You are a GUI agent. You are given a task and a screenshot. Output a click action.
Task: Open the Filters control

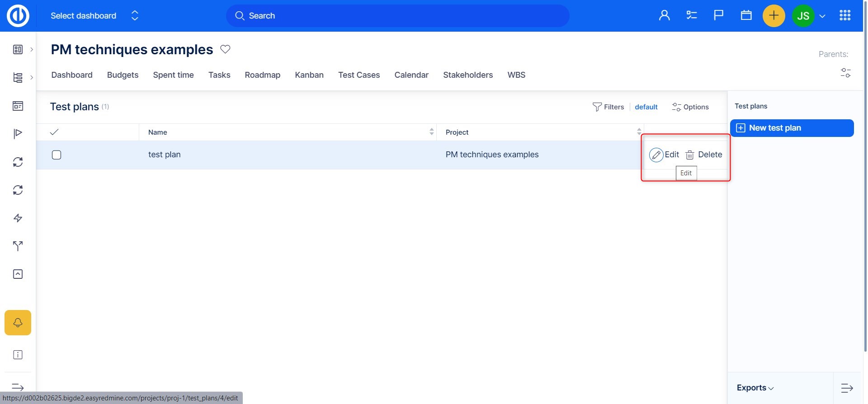coord(608,107)
